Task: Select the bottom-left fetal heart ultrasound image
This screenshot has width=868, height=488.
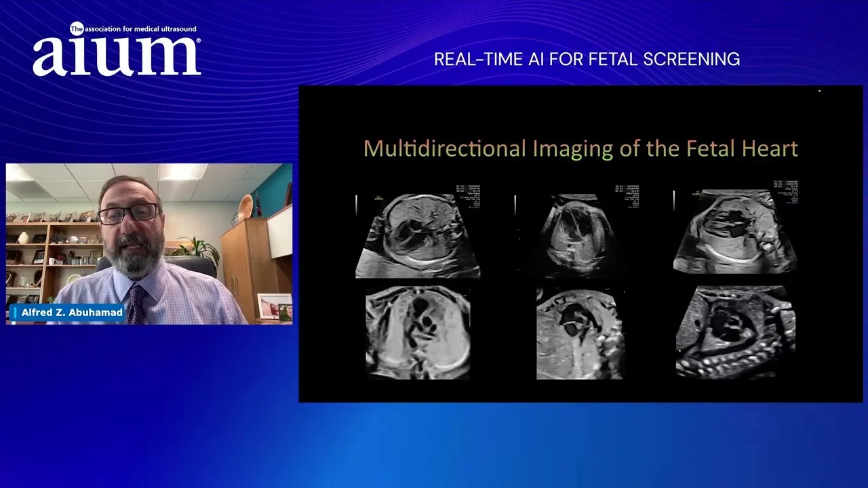Action: tap(418, 332)
